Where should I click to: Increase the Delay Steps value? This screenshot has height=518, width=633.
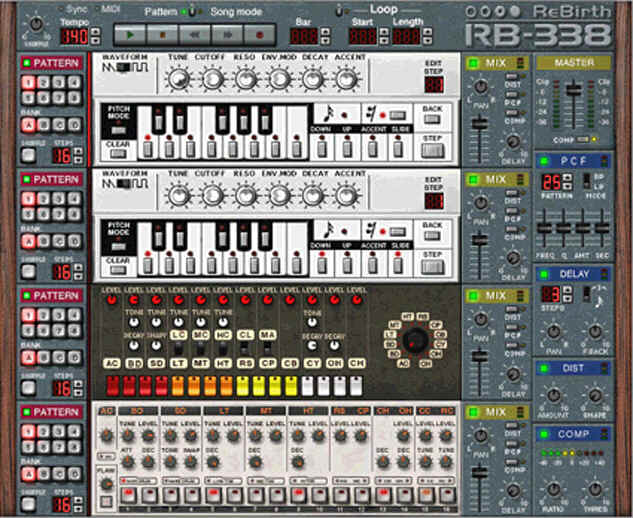point(567,289)
